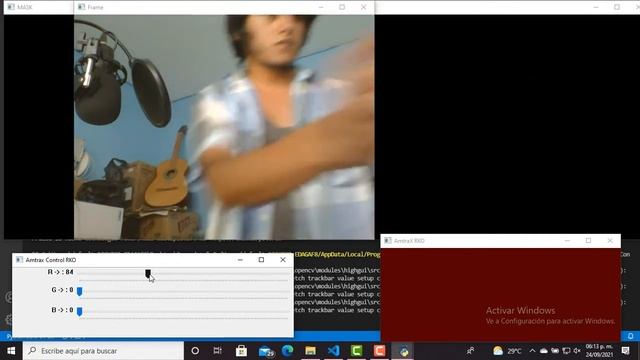Click the dark red color preview area
640x360 pixels.
point(500,294)
